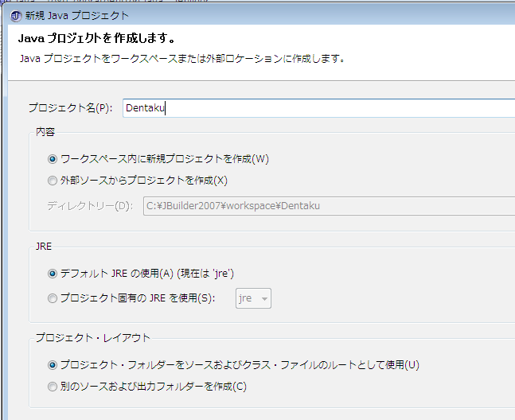
Task: Click the arrow on the jre combo box
Action: pos(264,299)
